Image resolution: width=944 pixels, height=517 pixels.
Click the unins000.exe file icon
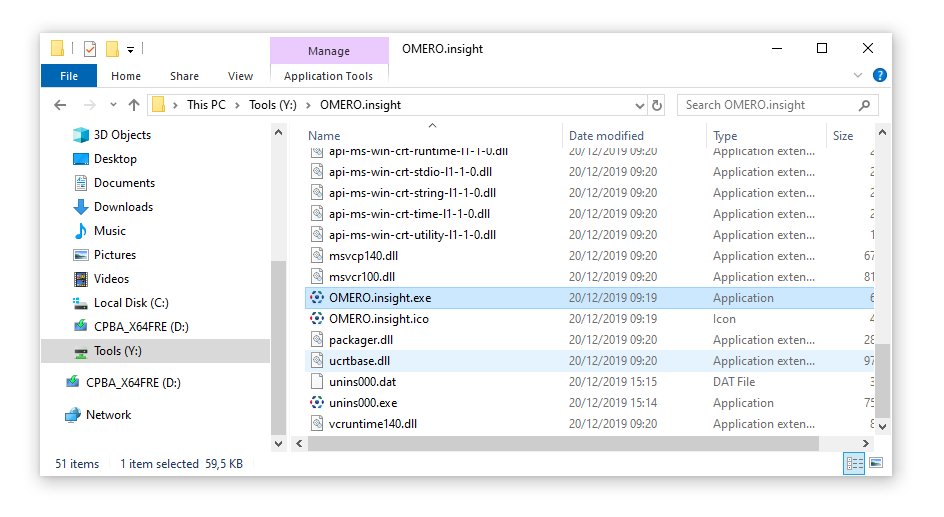tap(317, 403)
